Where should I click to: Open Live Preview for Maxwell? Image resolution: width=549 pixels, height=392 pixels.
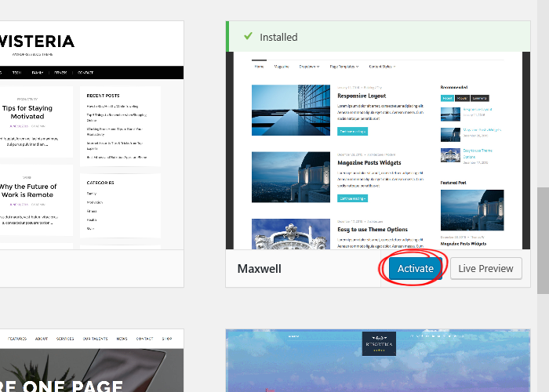486,268
